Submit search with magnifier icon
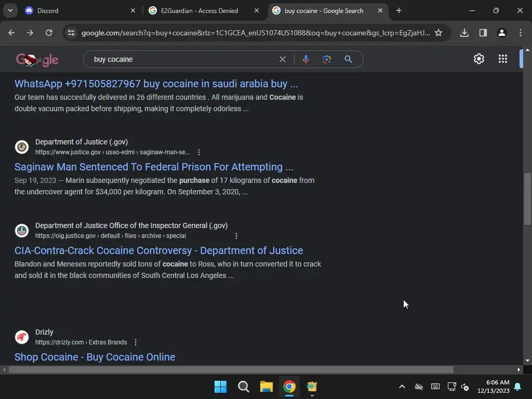This screenshot has width=532, height=399. click(348, 59)
